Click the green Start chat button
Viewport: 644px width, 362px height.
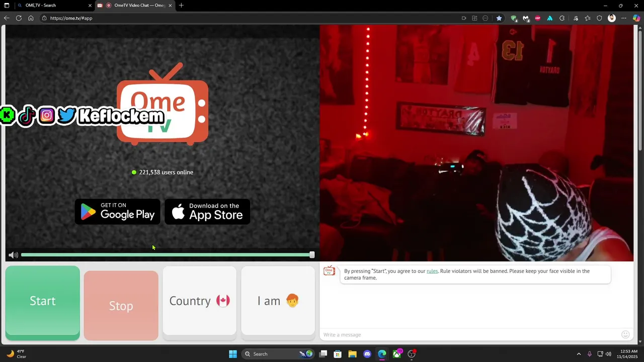[43, 302]
